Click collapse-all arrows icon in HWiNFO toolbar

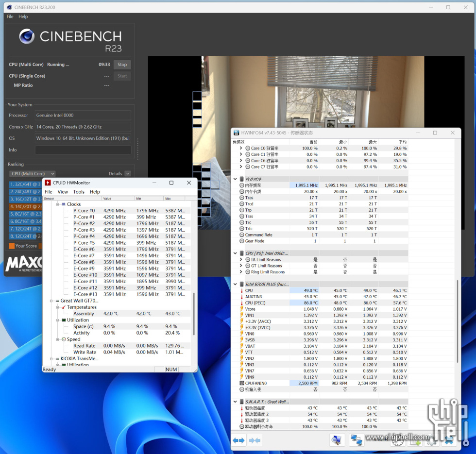[x=255, y=440]
